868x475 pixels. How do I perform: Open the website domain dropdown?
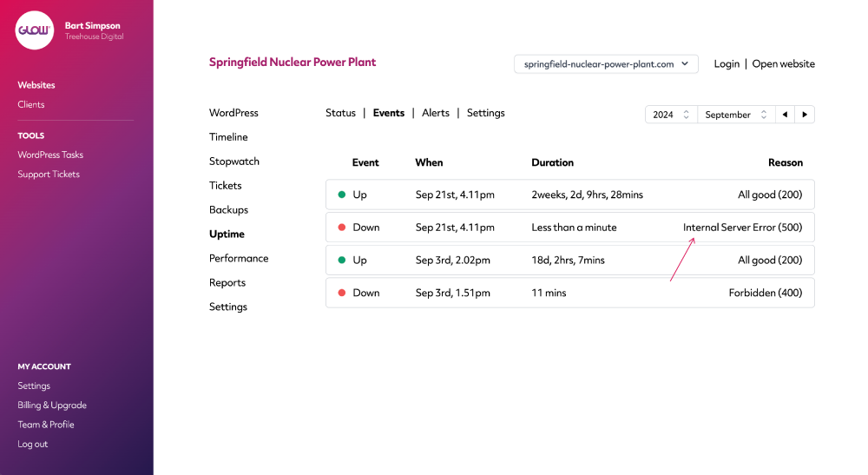pyautogui.click(x=606, y=63)
